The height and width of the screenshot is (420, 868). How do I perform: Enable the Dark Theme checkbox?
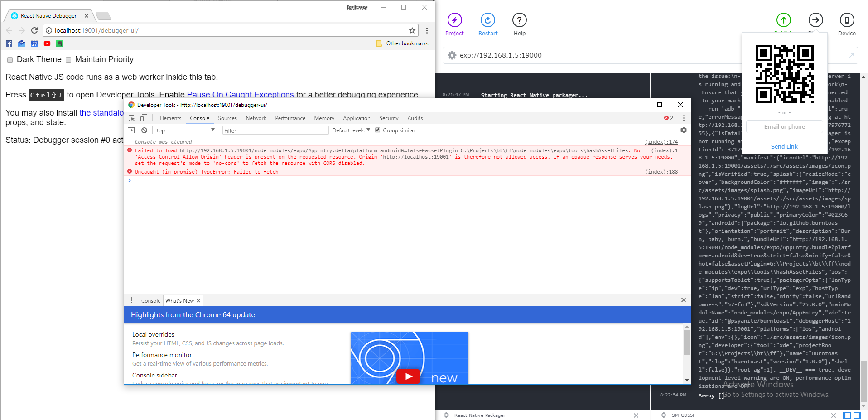click(10, 59)
